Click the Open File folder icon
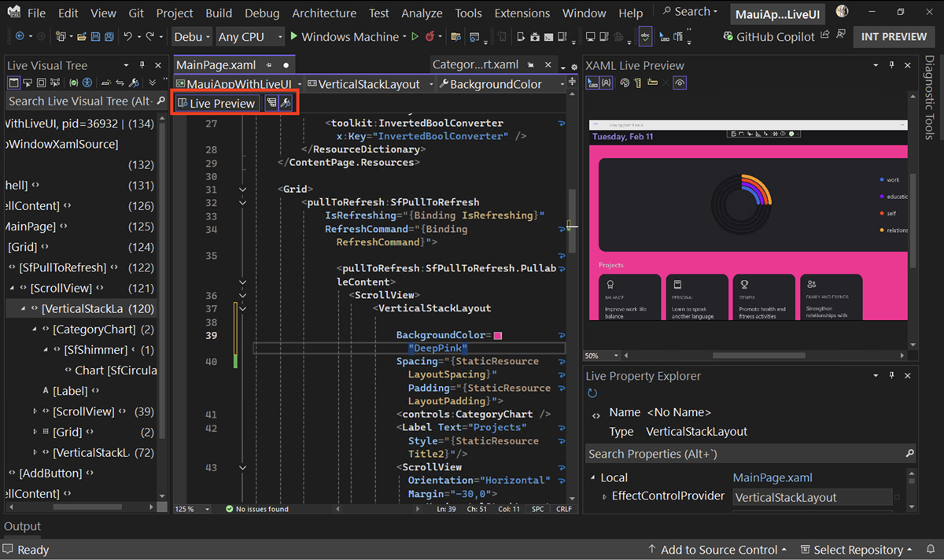The image size is (944, 560). pyautogui.click(x=81, y=37)
